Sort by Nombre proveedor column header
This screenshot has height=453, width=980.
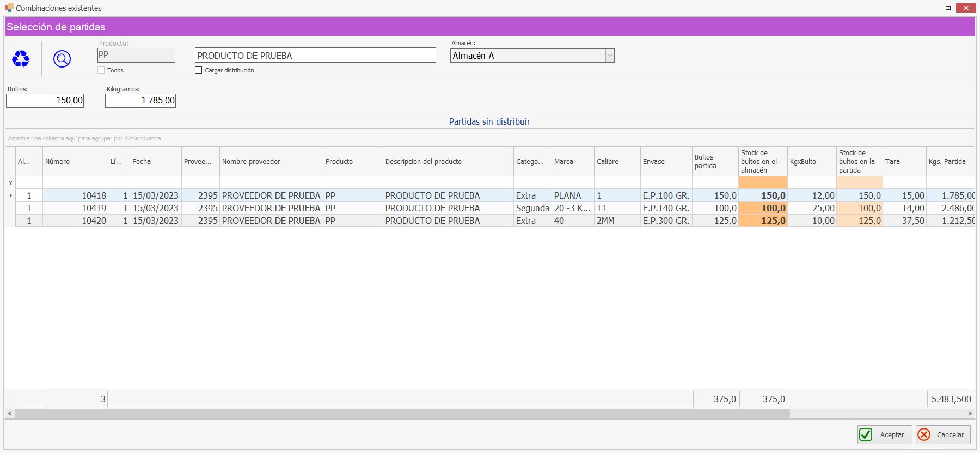coord(271,162)
